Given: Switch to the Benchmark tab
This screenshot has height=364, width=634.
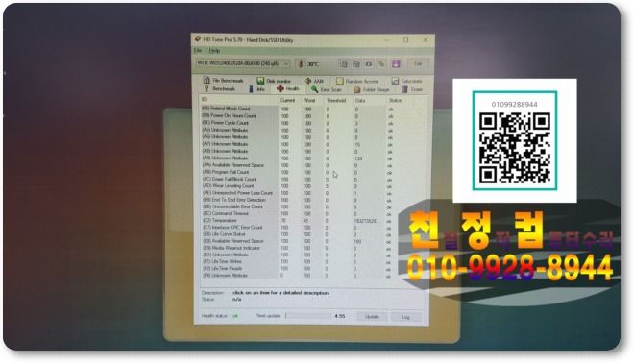Looking at the screenshot, I should click(220, 89).
